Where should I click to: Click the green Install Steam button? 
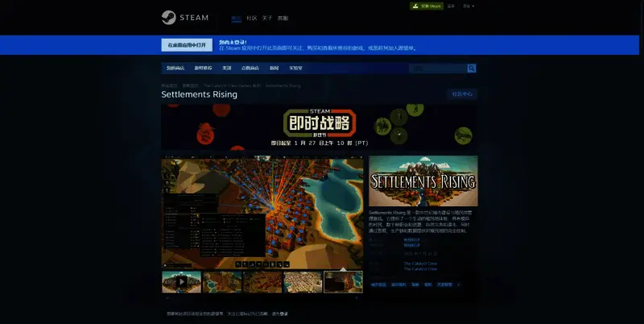click(427, 6)
